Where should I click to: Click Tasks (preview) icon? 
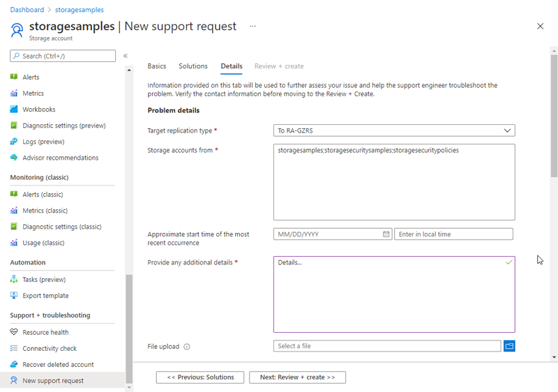[14, 279]
